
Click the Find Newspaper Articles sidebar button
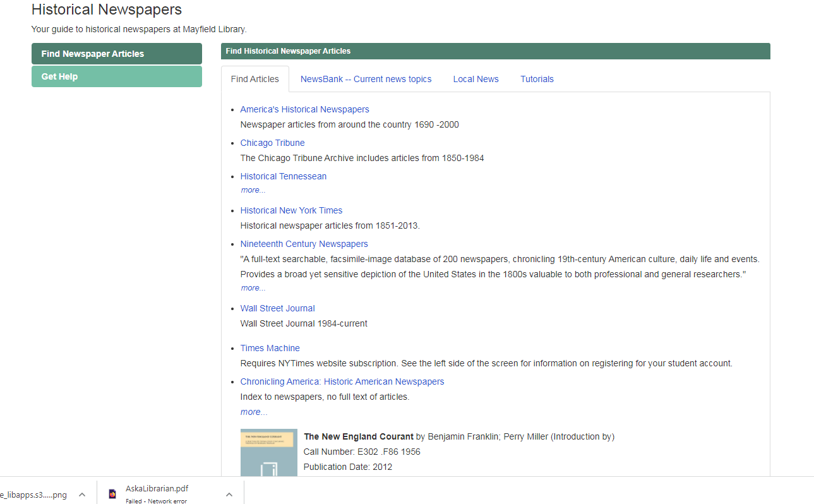click(117, 54)
